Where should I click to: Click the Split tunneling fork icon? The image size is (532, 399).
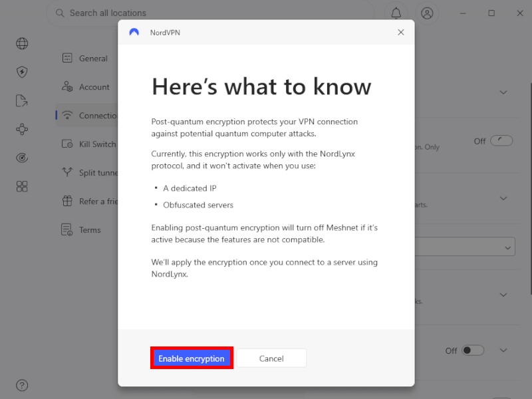(67, 172)
